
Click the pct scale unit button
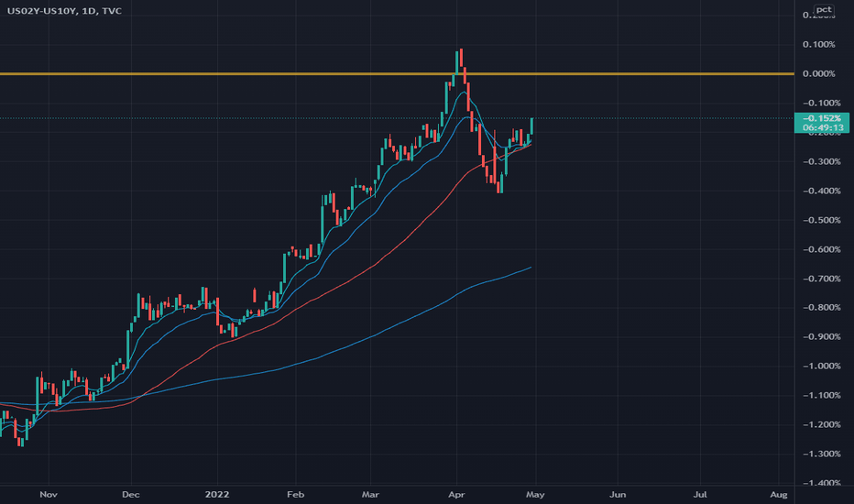pos(823,9)
